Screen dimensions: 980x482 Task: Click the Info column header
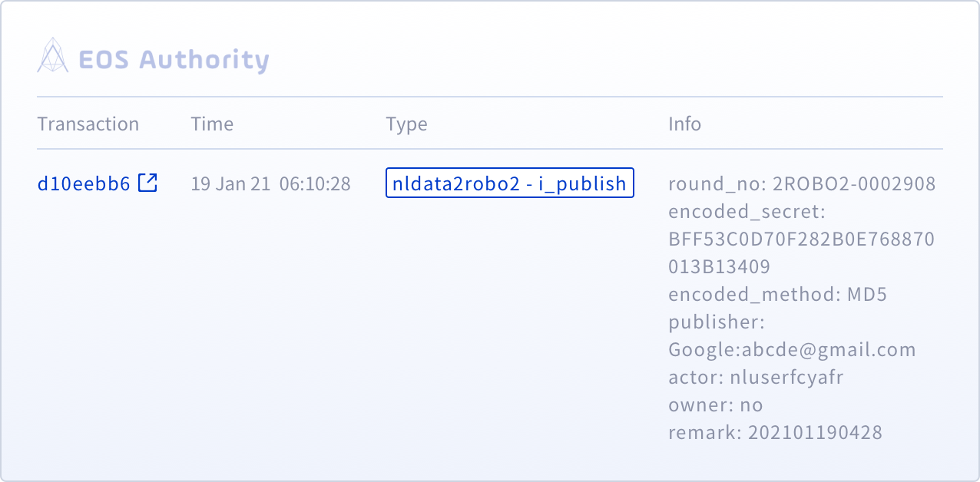(x=684, y=124)
